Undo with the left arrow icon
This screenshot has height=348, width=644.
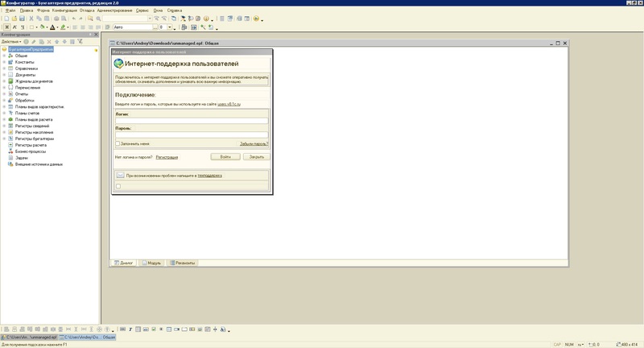pyautogui.click(x=73, y=19)
